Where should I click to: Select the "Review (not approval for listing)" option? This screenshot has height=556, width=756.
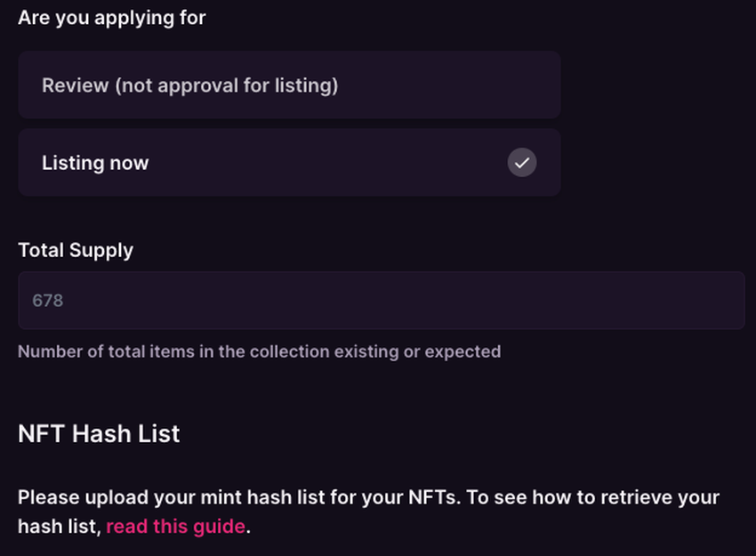[x=289, y=85]
